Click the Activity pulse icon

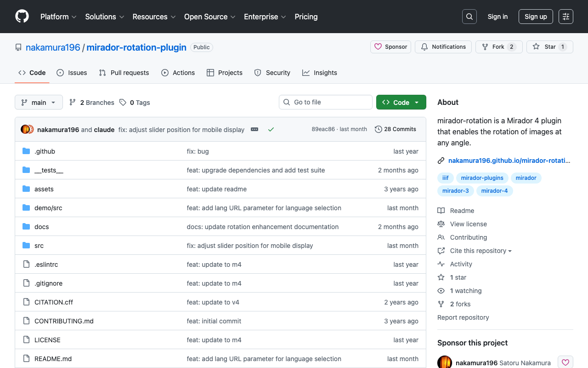441,264
